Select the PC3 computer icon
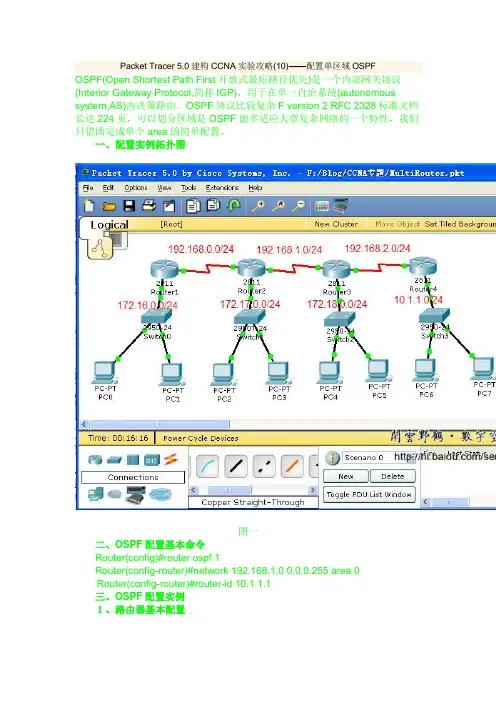 click(279, 374)
